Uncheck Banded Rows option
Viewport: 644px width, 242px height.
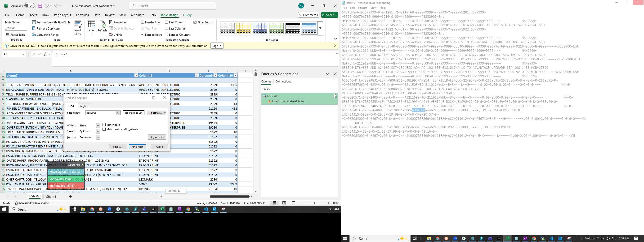(142, 35)
